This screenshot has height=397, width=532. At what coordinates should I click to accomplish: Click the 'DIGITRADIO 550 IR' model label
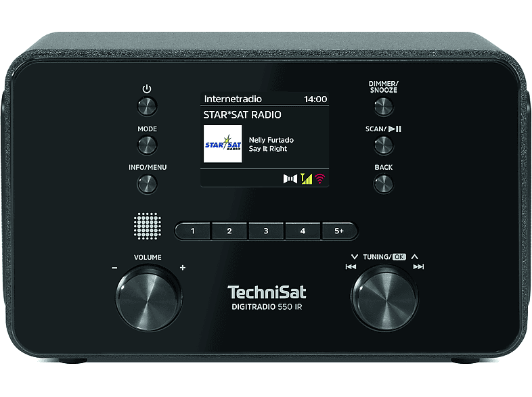[x=267, y=307]
